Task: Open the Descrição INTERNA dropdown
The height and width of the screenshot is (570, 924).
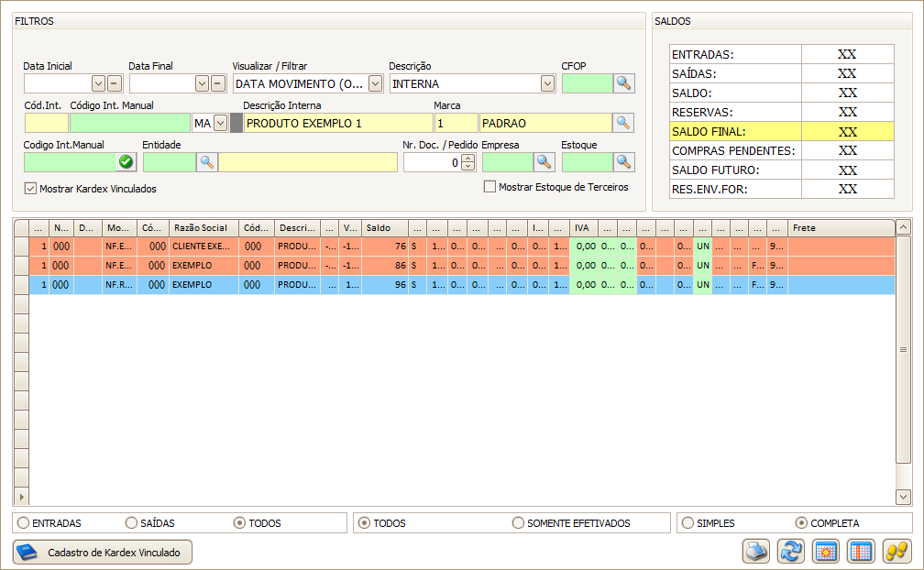Action: (x=547, y=84)
